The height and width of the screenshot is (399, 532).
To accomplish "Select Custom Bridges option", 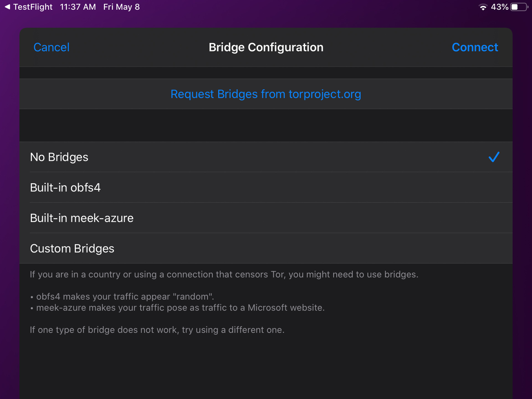I will [265, 248].
